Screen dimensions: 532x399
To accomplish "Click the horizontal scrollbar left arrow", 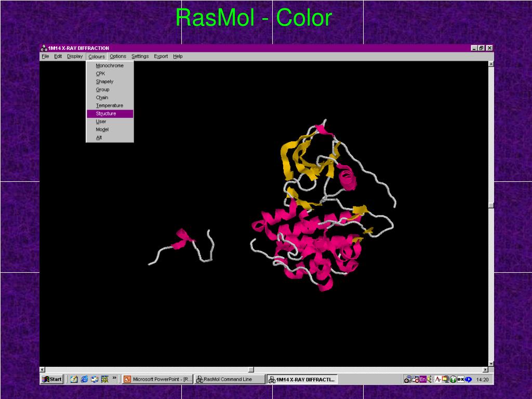I will [x=43, y=369].
